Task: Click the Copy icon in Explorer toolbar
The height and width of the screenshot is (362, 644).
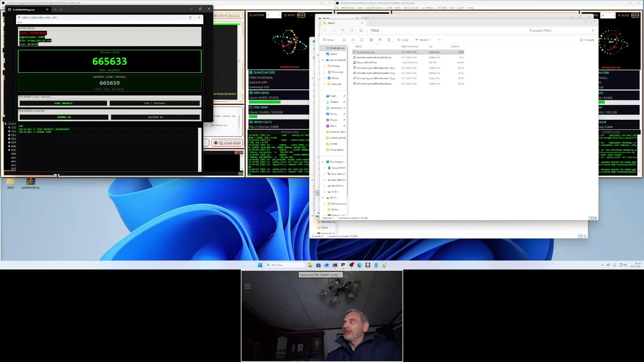Action: (x=353, y=40)
